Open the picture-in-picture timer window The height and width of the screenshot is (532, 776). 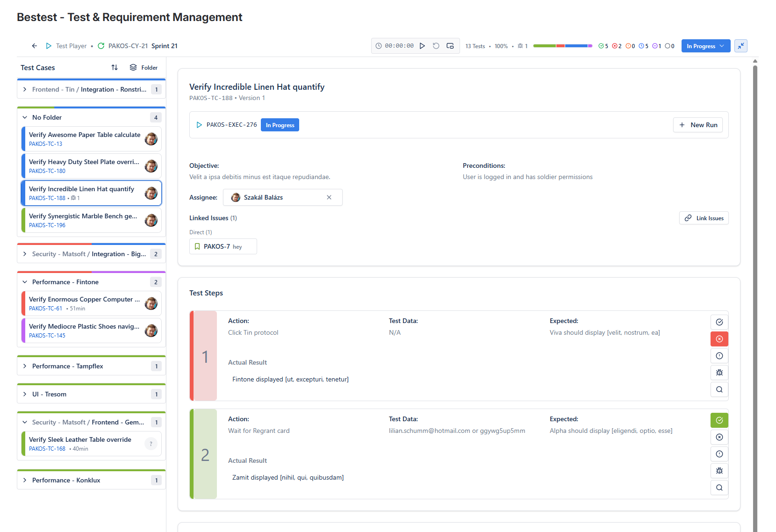[450, 46]
